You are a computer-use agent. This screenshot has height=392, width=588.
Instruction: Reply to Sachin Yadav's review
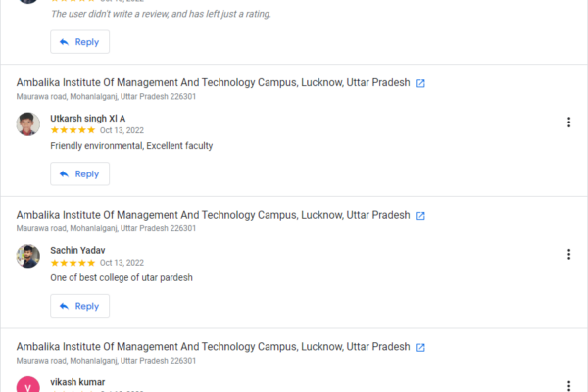click(79, 306)
